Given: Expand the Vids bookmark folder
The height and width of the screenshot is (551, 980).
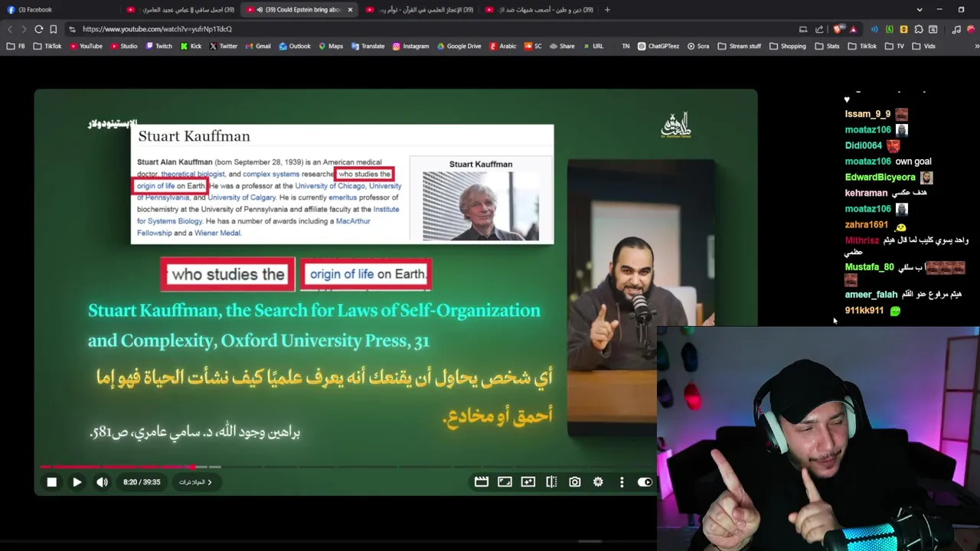Looking at the screenshot, I should pos(924,46).
